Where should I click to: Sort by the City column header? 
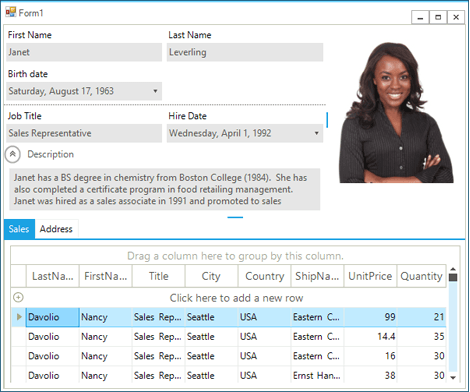click(211, 276)
